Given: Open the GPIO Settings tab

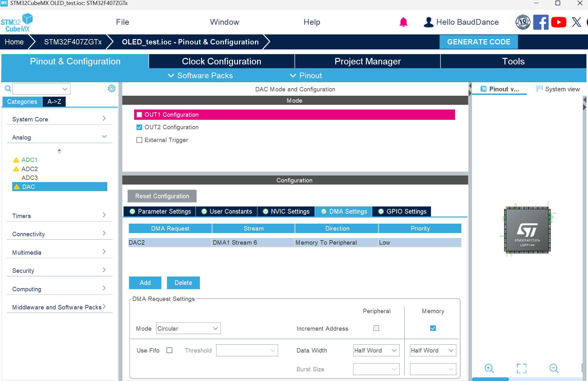Looking at the screenshot, I should coord(402,211).
